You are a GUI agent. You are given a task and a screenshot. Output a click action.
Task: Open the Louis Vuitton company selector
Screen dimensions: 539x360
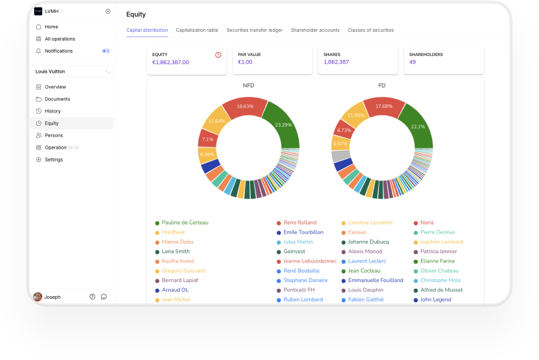[72, 72]
